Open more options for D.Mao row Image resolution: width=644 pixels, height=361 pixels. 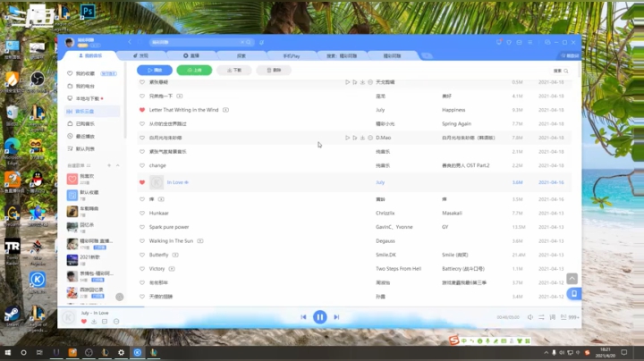click(370, 138)
